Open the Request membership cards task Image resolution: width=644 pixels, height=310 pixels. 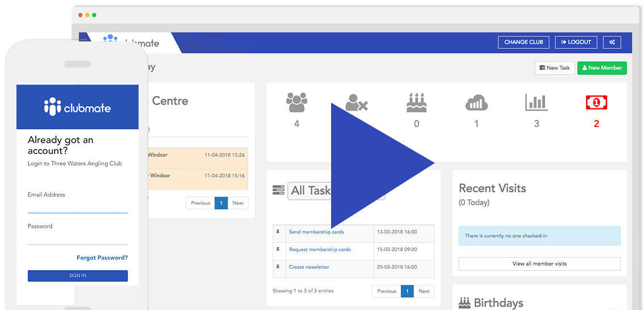[x=320, y=249]
